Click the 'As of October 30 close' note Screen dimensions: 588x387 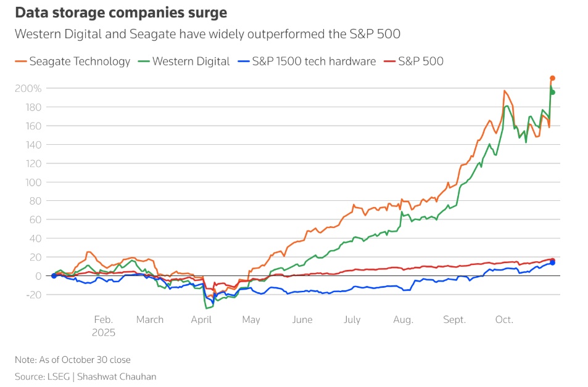pos(72,359)
